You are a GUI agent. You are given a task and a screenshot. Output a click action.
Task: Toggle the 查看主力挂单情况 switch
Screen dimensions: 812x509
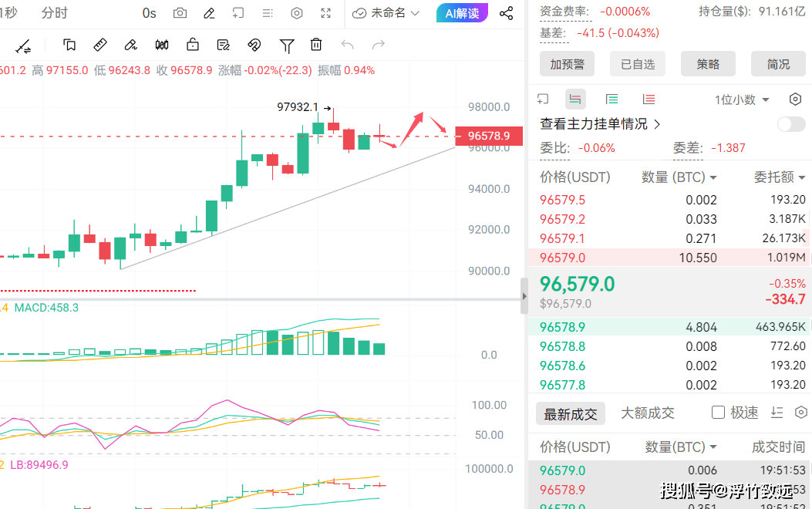pos(791,124)
